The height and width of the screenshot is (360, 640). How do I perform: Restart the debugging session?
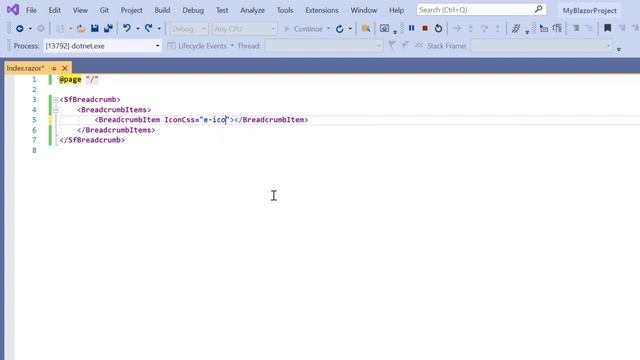[x=438, y=29]
